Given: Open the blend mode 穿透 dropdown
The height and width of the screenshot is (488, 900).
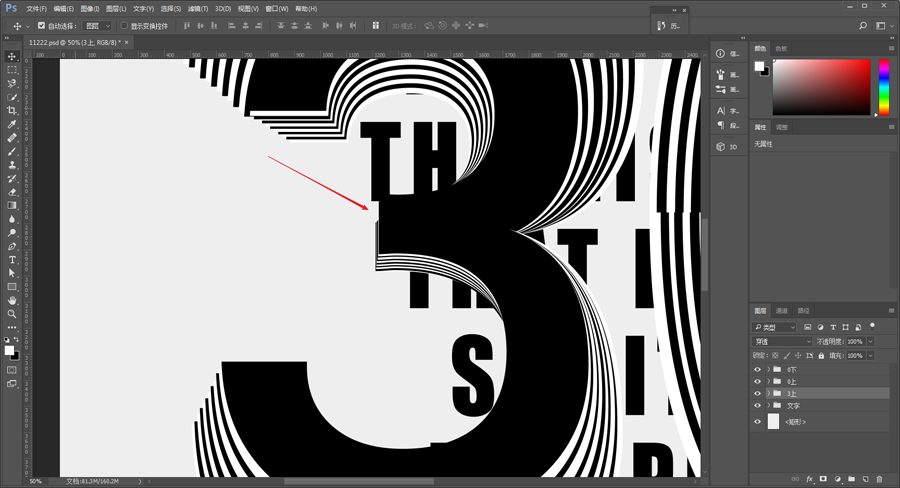Looking at the screenshot, I should [782, 341].
